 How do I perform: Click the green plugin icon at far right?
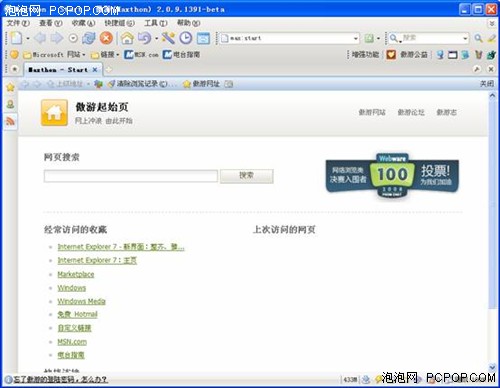[491, 54]
